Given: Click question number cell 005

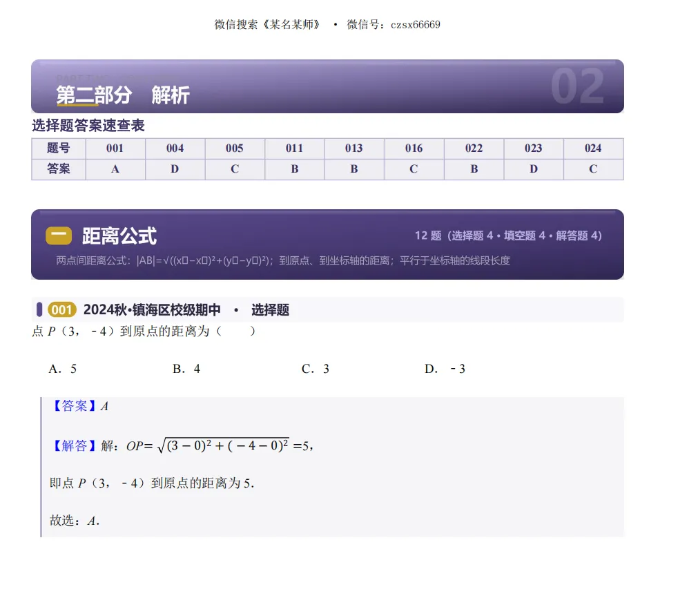Looking at the screenshot, I should 234,148.
